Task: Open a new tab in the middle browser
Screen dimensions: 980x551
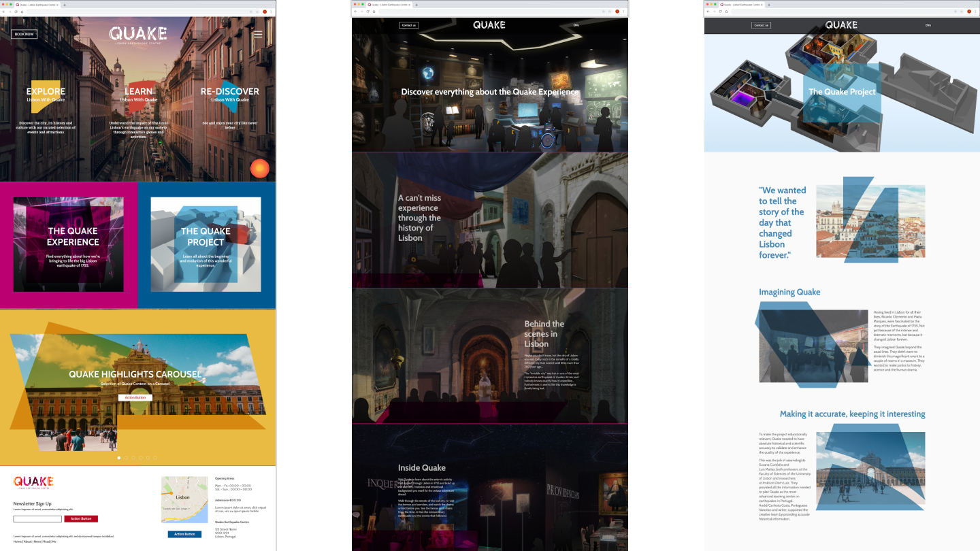Action: tap(416, 4)
